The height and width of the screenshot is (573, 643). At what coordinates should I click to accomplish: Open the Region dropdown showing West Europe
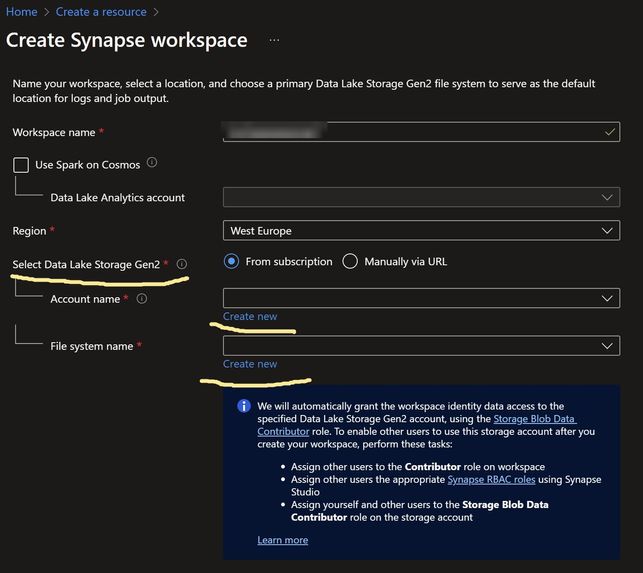tap(421, 231)
